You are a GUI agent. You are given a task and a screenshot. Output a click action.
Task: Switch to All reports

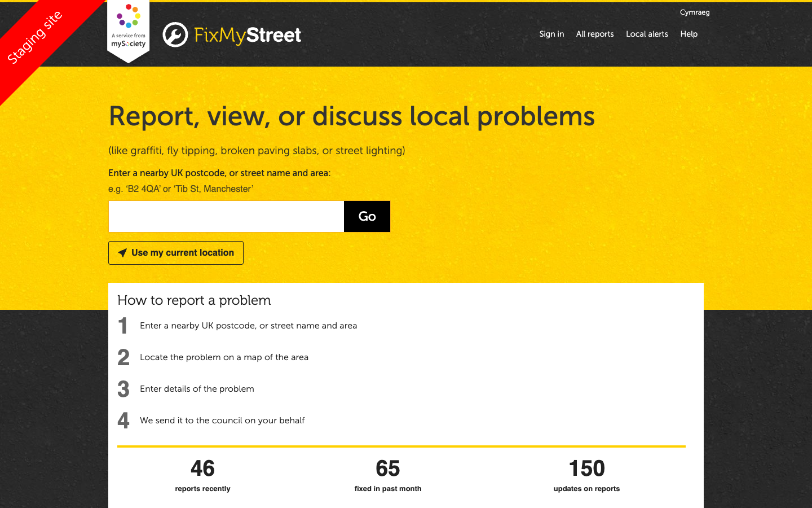[594, 34]
